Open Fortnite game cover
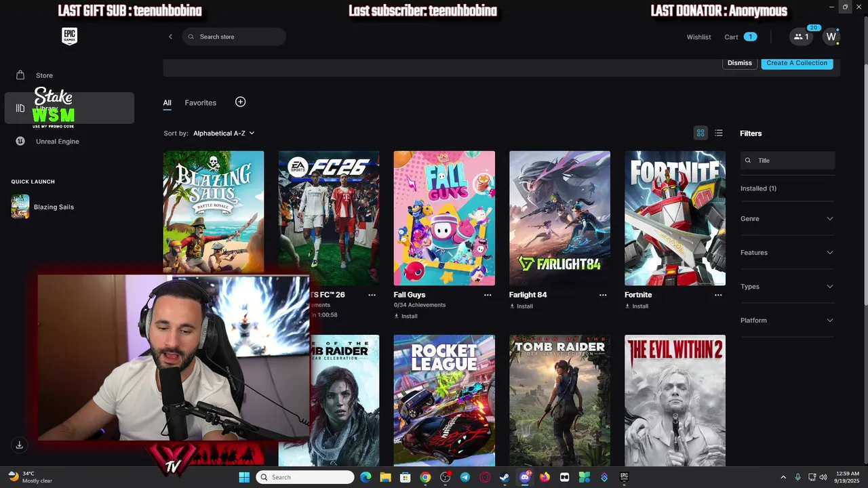 click(x=675, y=218)
